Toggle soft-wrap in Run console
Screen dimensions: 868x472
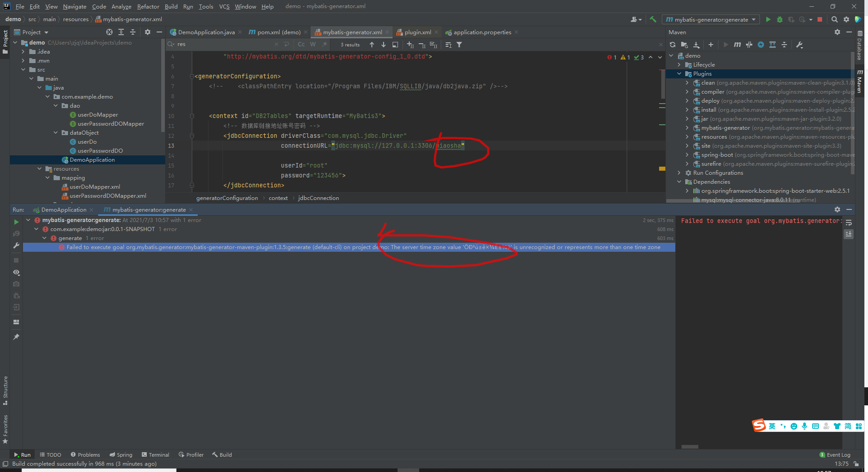[x=849, y=223]
